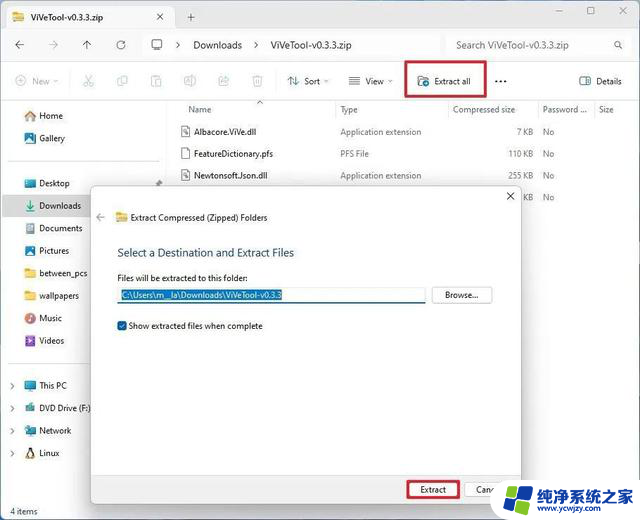Select the Albacore.ViVe.dll file
640x520 pixels.
pos(225,132)
